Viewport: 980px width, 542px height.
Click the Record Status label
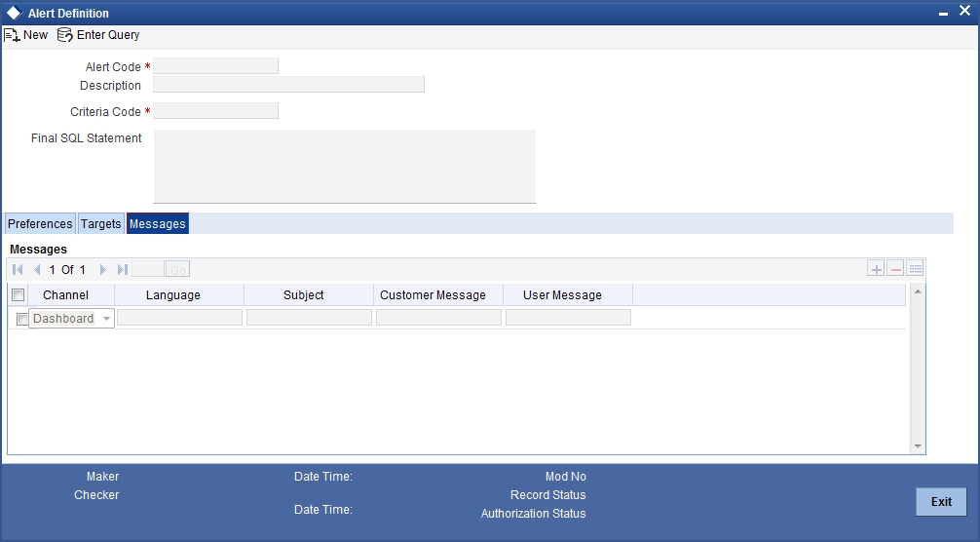click(x=548, y=494)
